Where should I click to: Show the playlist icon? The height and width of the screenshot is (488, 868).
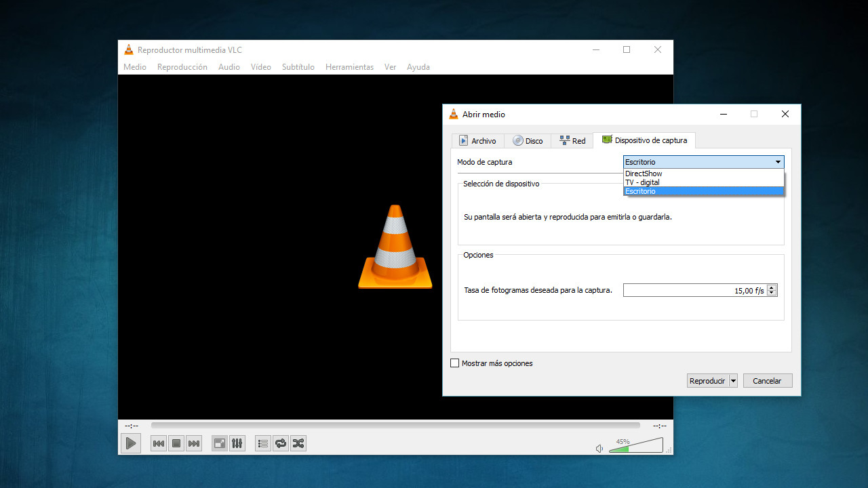click(x=262, y=443)
